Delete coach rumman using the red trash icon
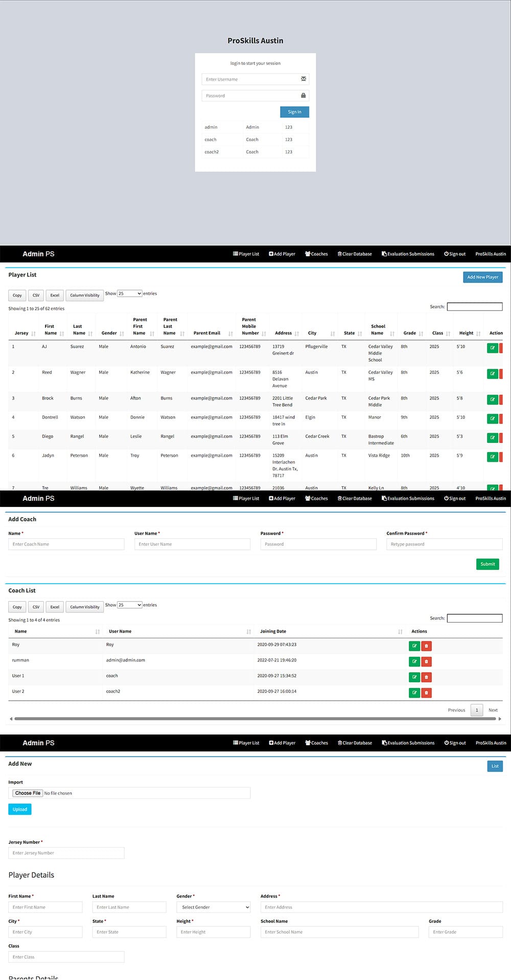The image size is (511, 980). coord(426,662)
